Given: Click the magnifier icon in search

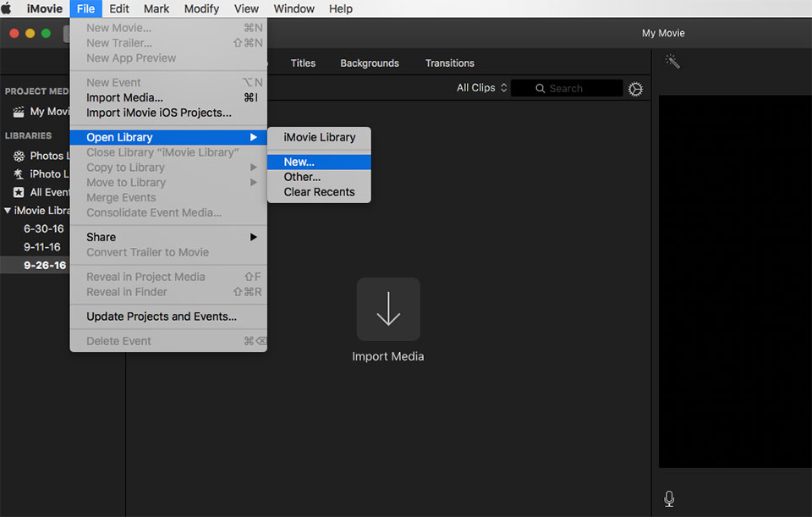Looking at the screenshot, I should point(540,89).
